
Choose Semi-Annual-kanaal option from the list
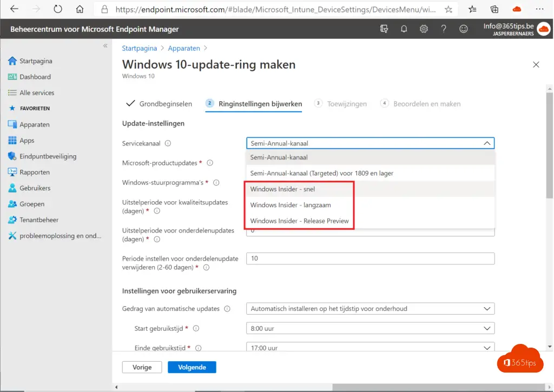click(x=370, y=157)
